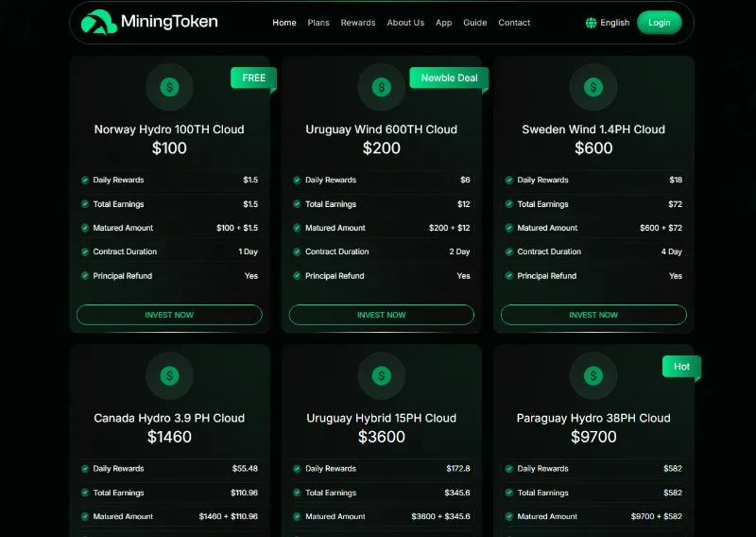Click the FREE badge on Norway plan
Viewport: 756px width, 537px height.
click(x=253, y=78)
